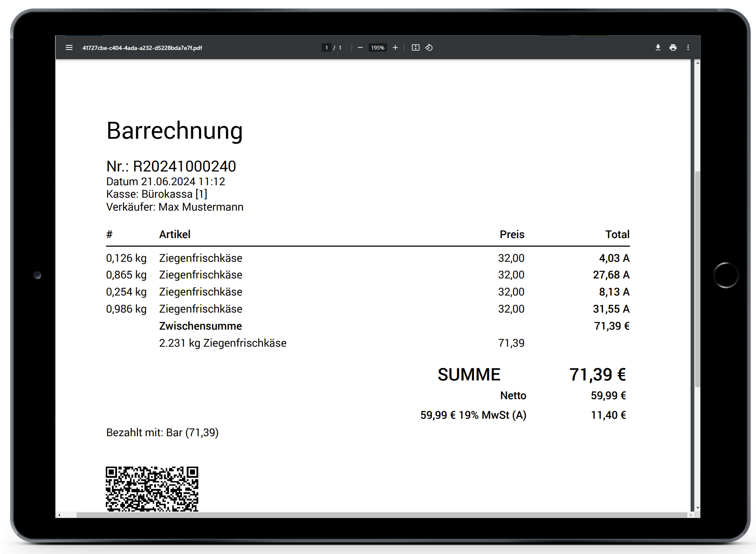This screenshot has height=554, width=756.
Task: Select the filename 41727cbe-c404 in titlebar
Action: coord(142,47)
